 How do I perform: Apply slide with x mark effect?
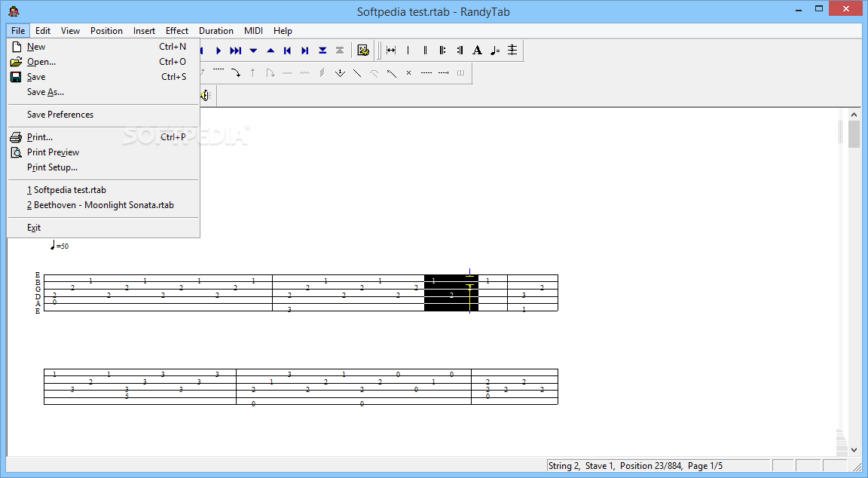[x=391, y=72]
